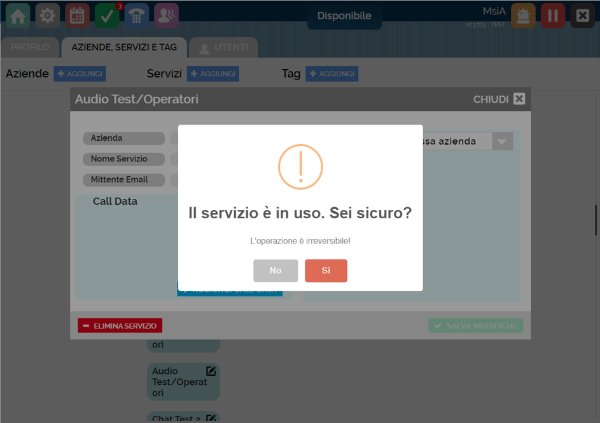Open the green checkmark tasks icon

107,16
